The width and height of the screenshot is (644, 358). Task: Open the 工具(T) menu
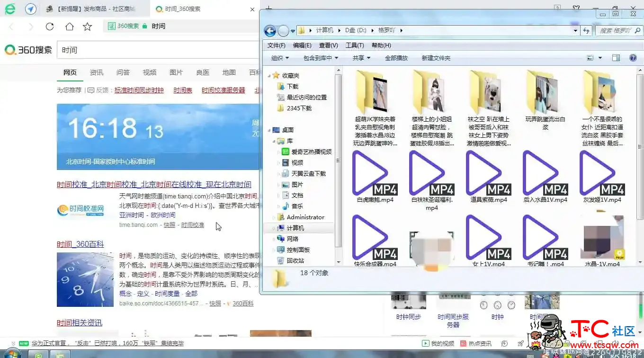355,45
